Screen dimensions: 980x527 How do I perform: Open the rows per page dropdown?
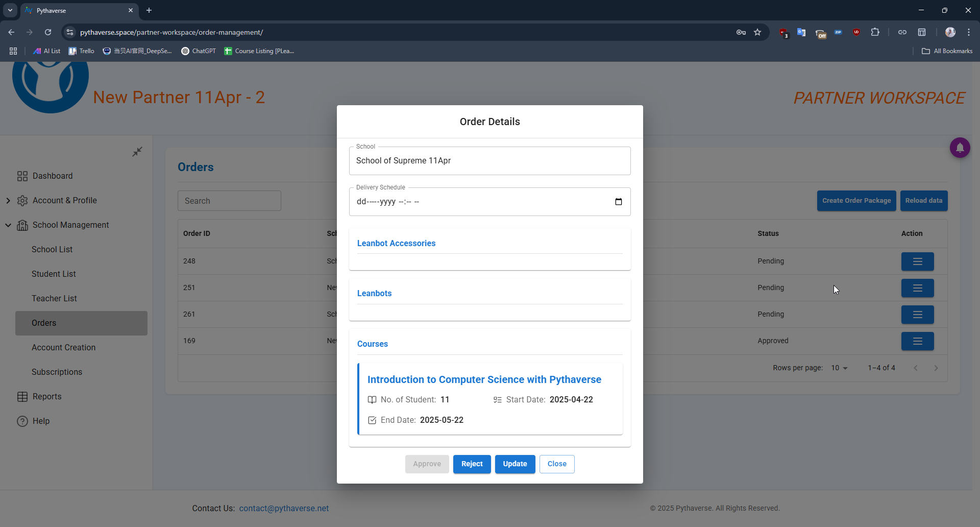(839, 368)
